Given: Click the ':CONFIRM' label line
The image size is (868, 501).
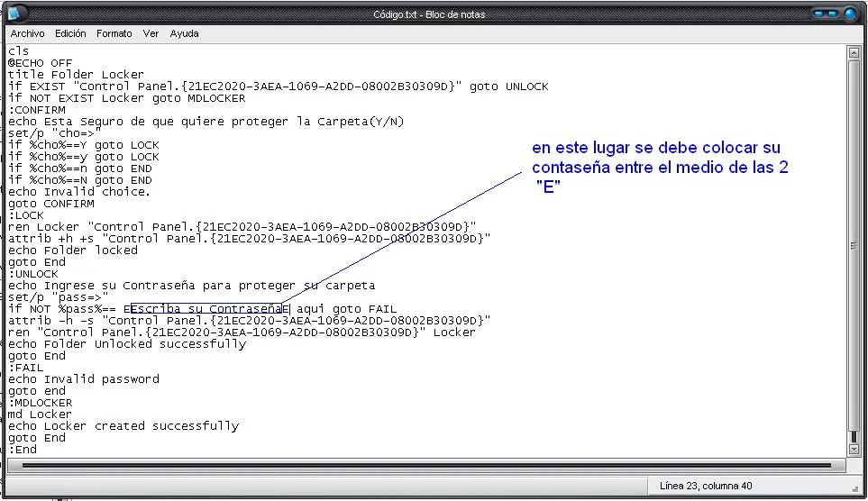Looking at the screenshot, I should (37, 110).
